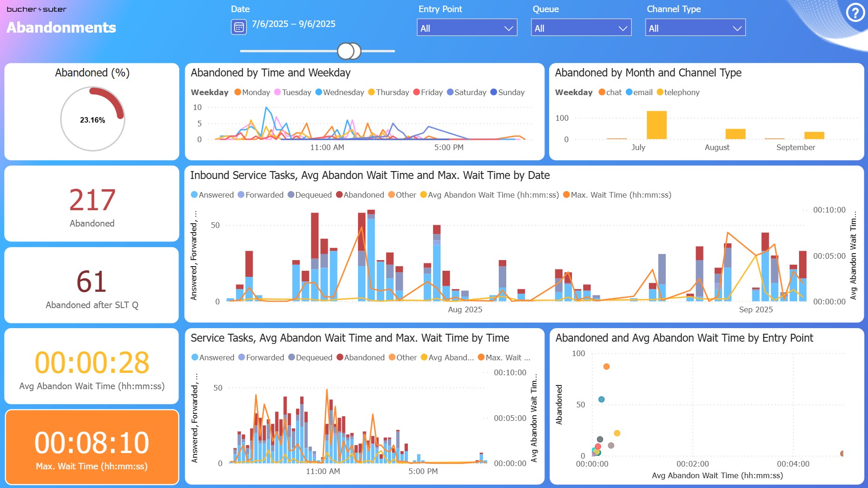
Task: Click the September telephony bar
Action: [x=814, y=136]
